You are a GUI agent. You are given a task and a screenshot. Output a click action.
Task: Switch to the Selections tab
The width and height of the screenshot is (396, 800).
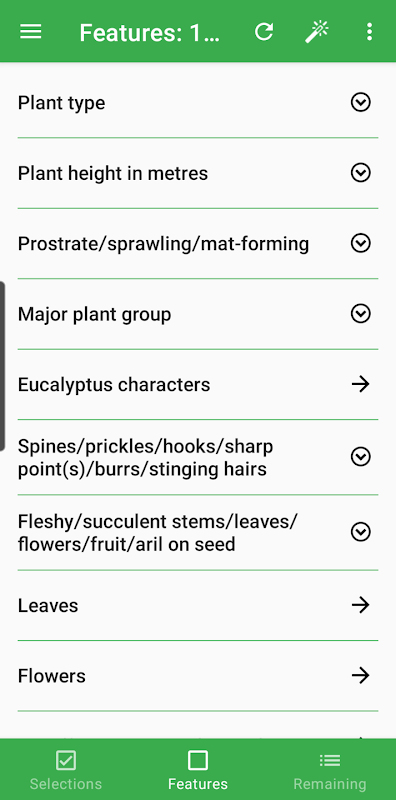coord(66,769)
